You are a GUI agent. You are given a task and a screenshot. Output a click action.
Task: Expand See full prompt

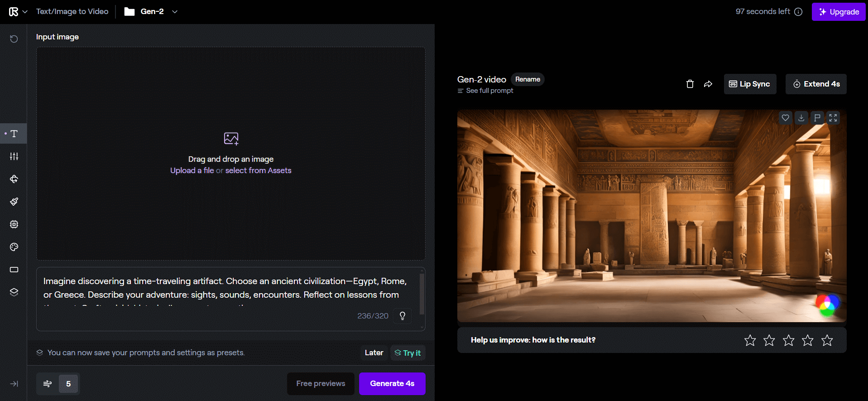(485, 91)
